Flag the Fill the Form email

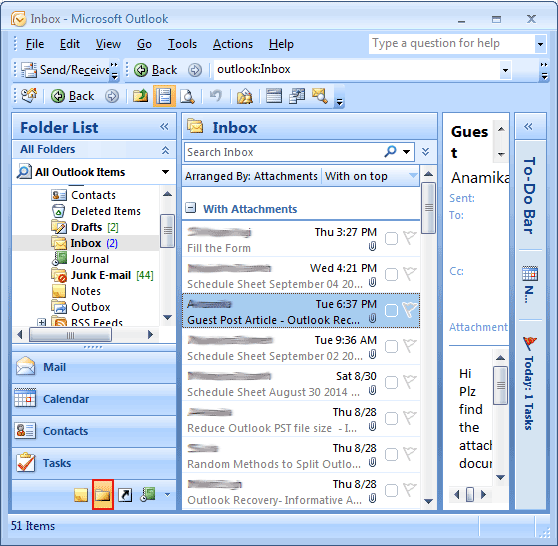click(x=410, y=238)
